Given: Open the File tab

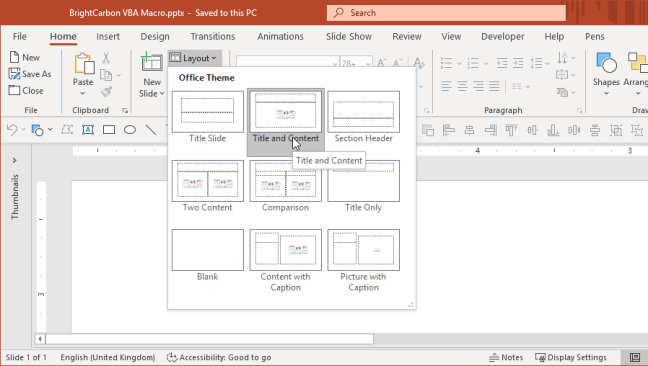Looking at the screenshot, I should click(19, 36).
